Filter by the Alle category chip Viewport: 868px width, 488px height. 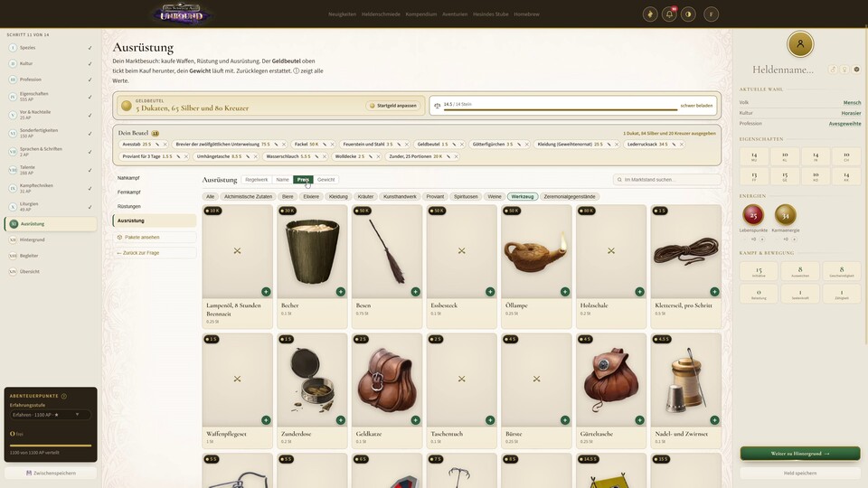[211, 196]
